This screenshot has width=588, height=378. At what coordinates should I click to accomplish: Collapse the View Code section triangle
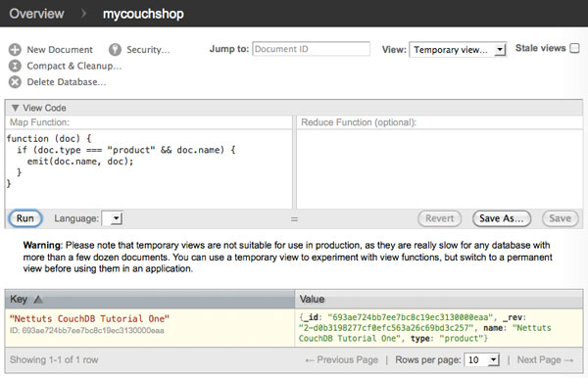click(x=15, y=108)
